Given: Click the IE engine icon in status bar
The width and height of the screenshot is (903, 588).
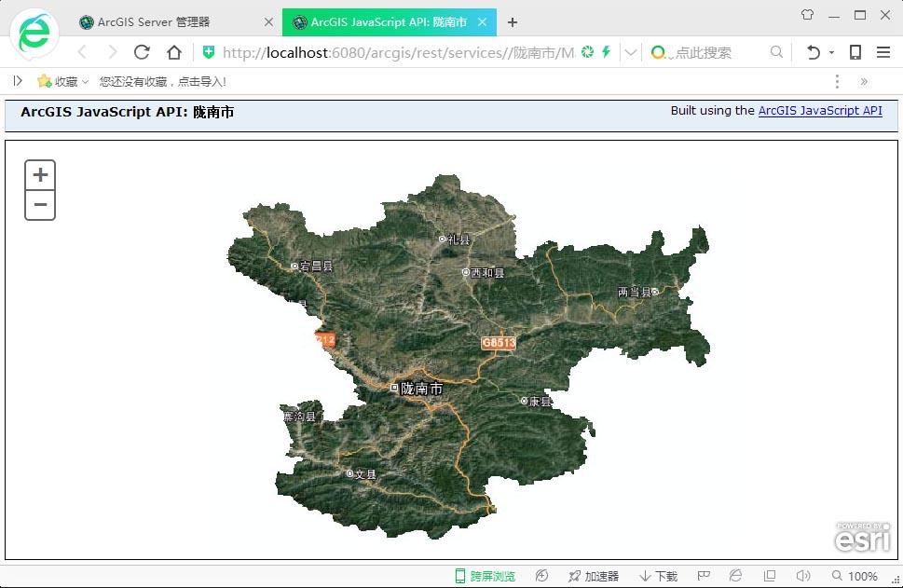Looking at the screenshot, I should (735, 575).
